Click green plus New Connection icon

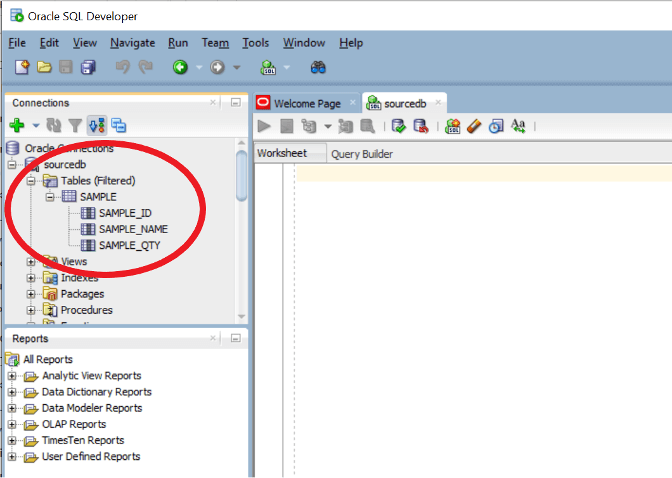(17, 126)
